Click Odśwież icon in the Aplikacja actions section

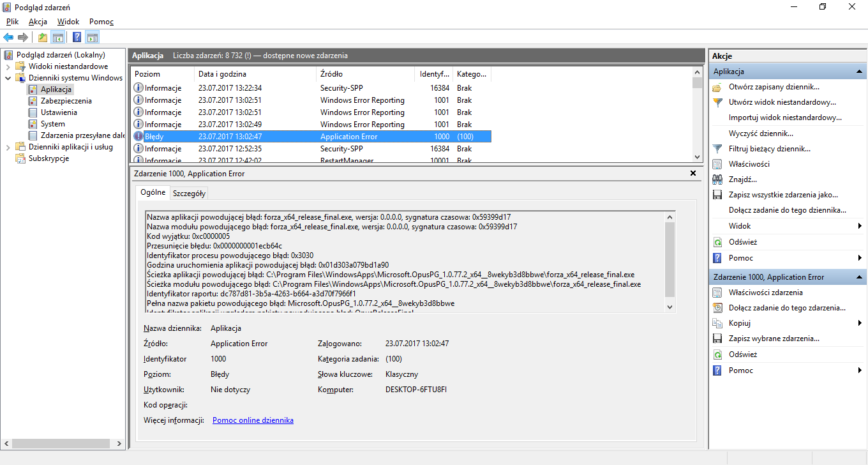click(x=717, y=242)
